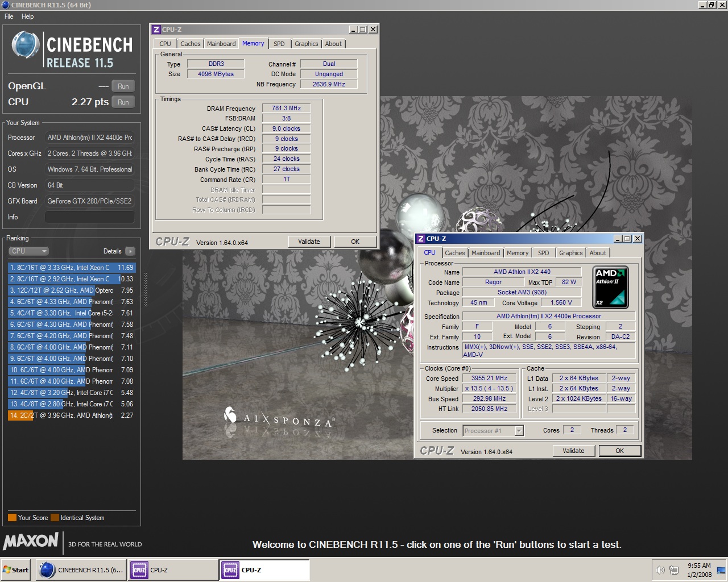This screenshot has height=582, width=728.
Task: Click the Details label in Ranking
Action: tap(112, 251)
